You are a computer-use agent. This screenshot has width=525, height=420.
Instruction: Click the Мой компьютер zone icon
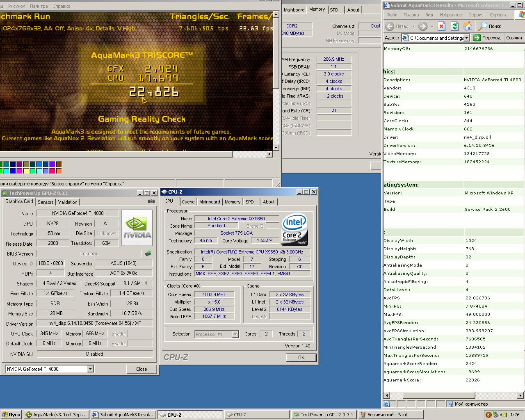pos(450,404)
